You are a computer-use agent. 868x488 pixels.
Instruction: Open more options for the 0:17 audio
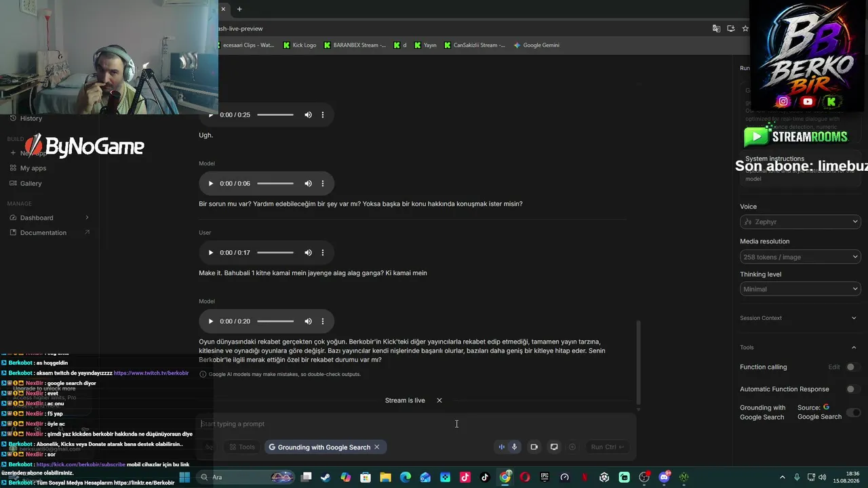(x=323, y=253)
